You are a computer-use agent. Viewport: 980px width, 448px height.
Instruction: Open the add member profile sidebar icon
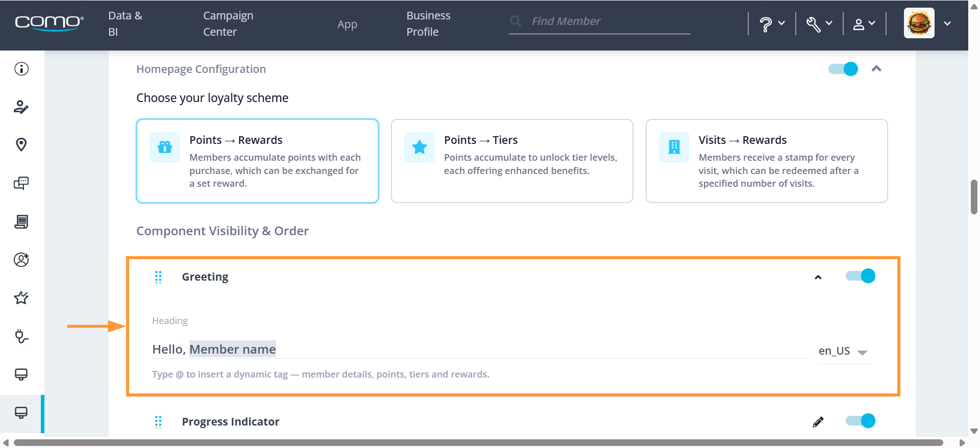coord(21,260)
